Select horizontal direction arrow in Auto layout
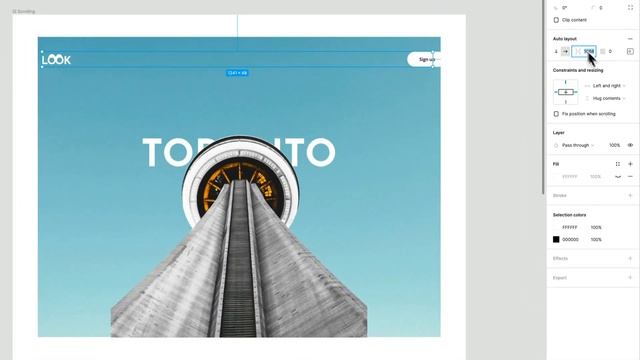640x360 pixels. [x=565, y=51]
